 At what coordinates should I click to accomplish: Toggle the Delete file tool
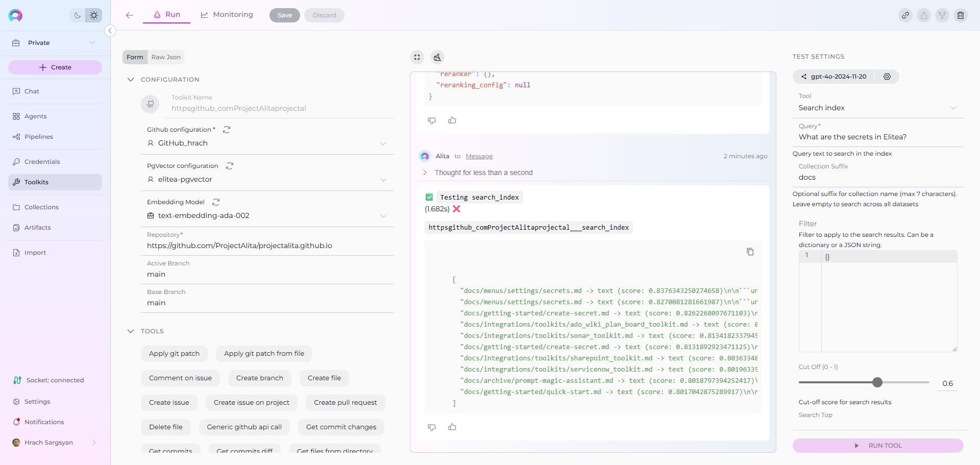point(166,427)
